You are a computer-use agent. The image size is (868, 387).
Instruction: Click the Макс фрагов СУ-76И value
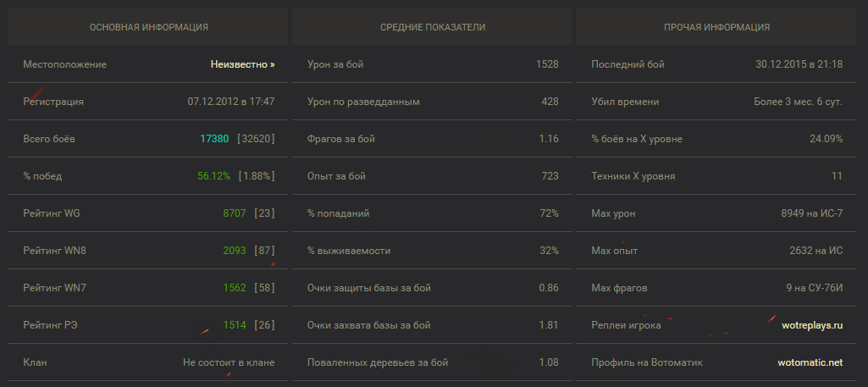(x=814, y=288)
